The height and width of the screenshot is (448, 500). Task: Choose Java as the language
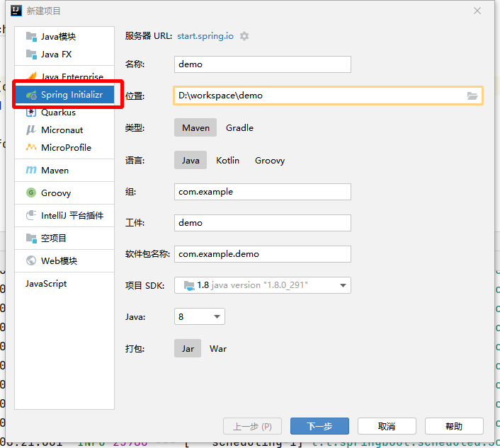click(x=191, y=160)
